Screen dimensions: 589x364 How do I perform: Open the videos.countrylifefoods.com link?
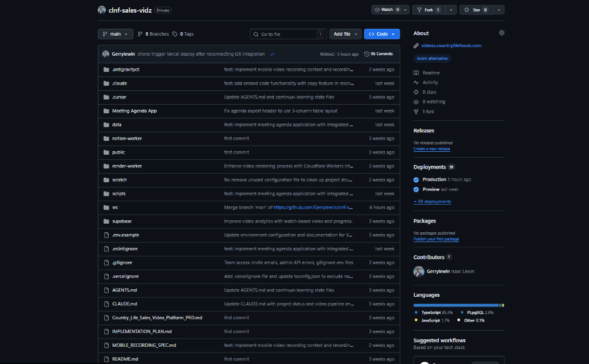(451, 46)
